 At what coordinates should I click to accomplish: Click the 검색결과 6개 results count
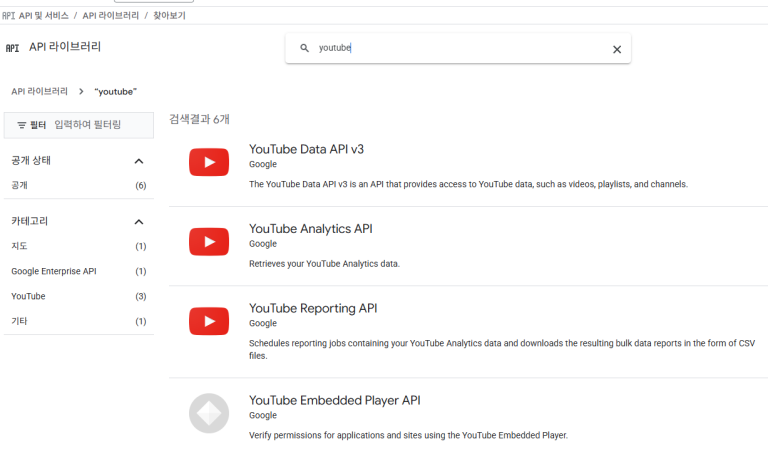(199, 119)
